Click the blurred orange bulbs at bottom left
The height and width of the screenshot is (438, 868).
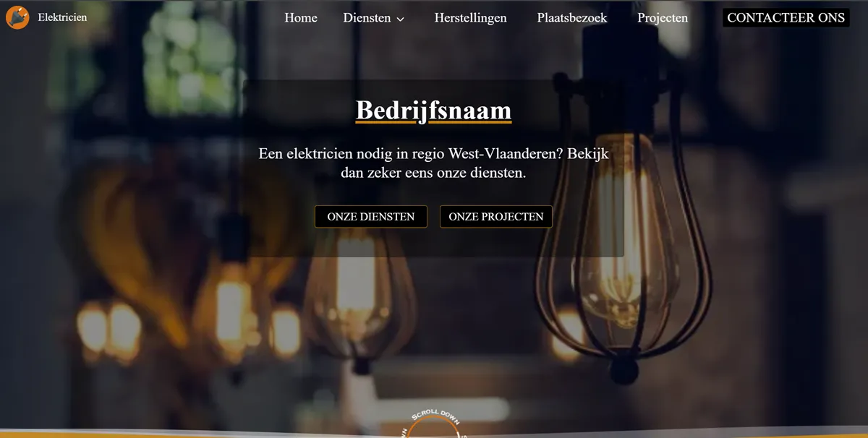pyautogui.click(x=109, y=329)
